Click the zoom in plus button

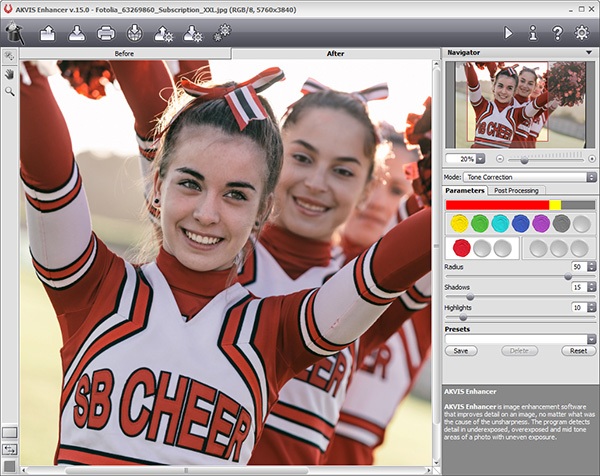click(592, 158)
